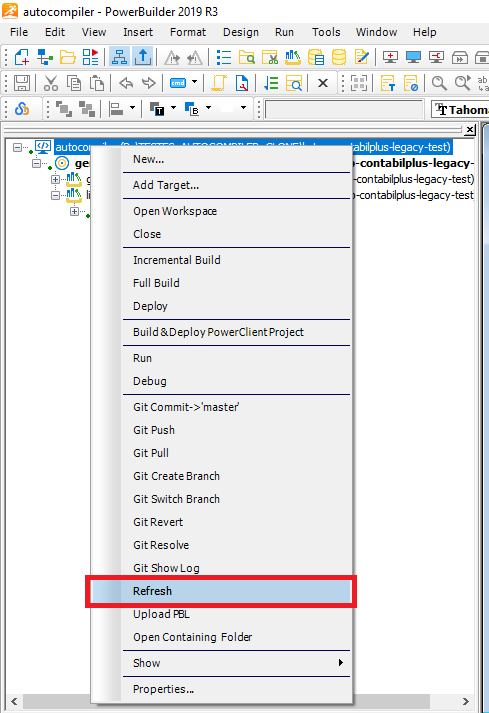Open the dropdown arrow next to white swatch
Screen dimensions: 489x713
243,108
